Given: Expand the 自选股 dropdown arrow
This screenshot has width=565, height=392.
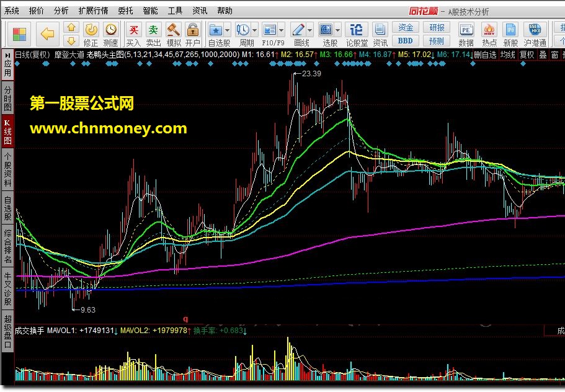Looking at the screenshot, I should coord(228,30).
